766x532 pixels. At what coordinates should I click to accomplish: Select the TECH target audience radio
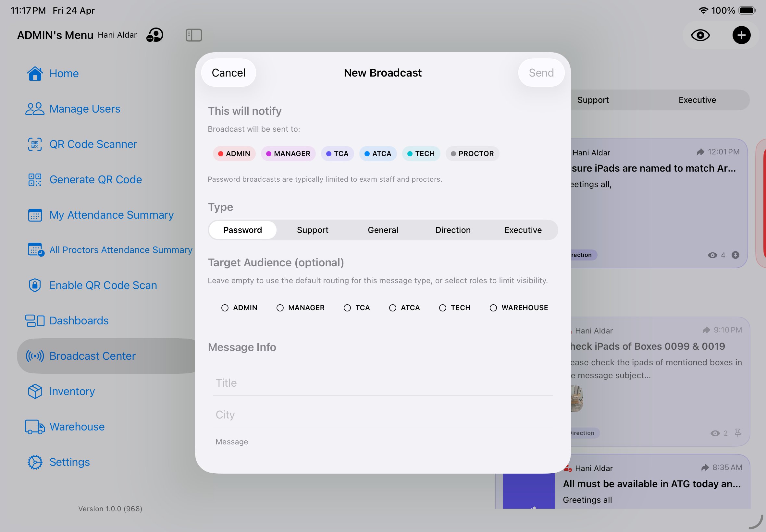pyautogui.click(x=442, y=308)
